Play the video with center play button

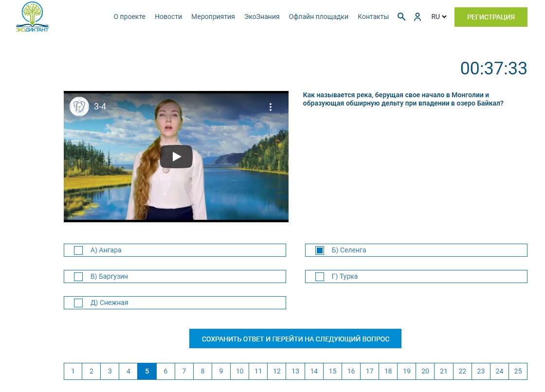coord(176,157)
